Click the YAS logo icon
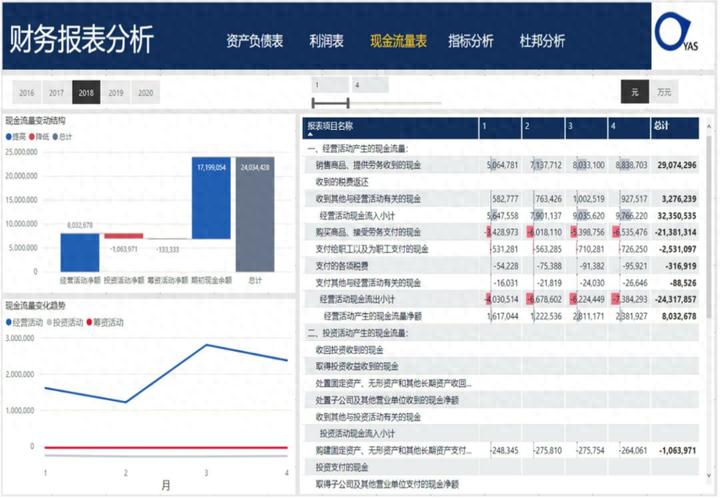 (x=676, y=32)
